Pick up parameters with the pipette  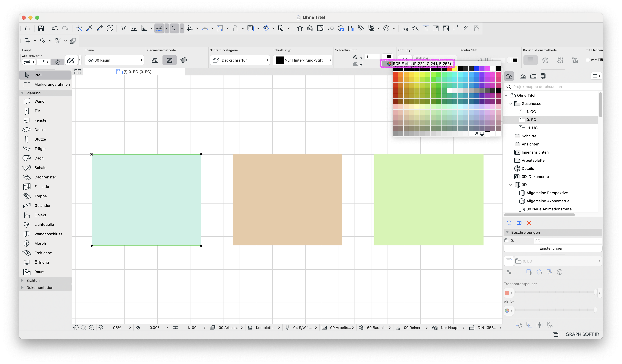click(89, 28)
